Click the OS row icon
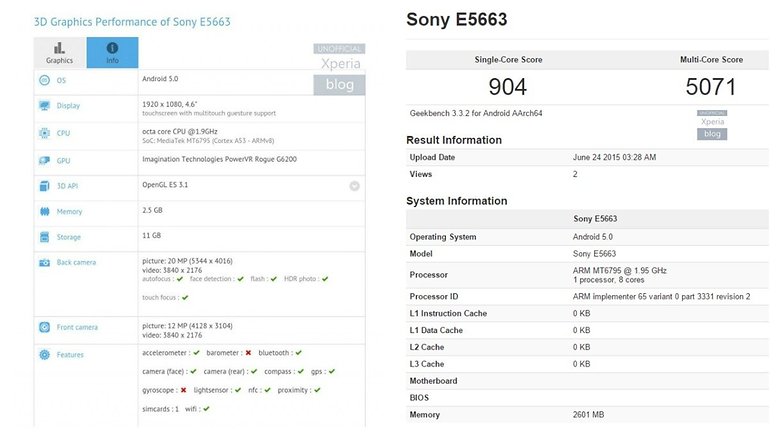 (x=44, y=80)
